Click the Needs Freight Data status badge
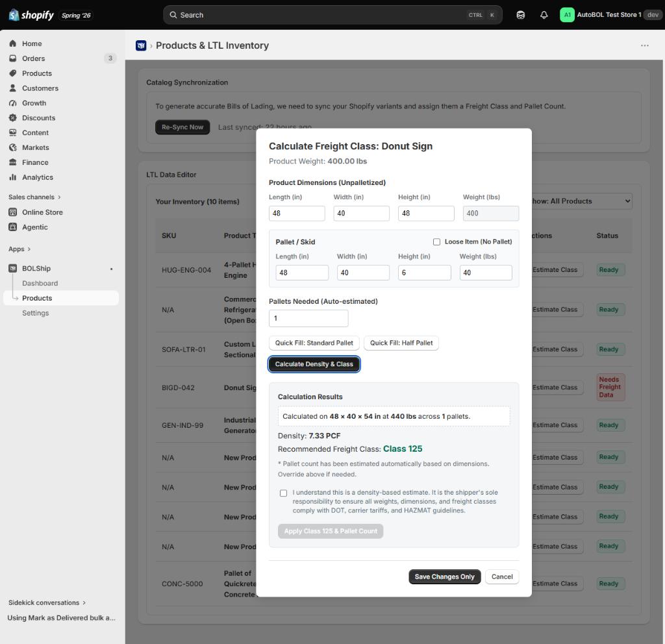665x644 pixels. point(610,387)
